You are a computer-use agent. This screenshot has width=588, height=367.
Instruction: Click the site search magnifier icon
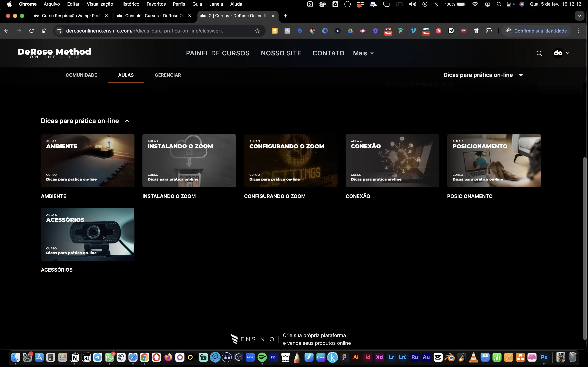point(539,53)
